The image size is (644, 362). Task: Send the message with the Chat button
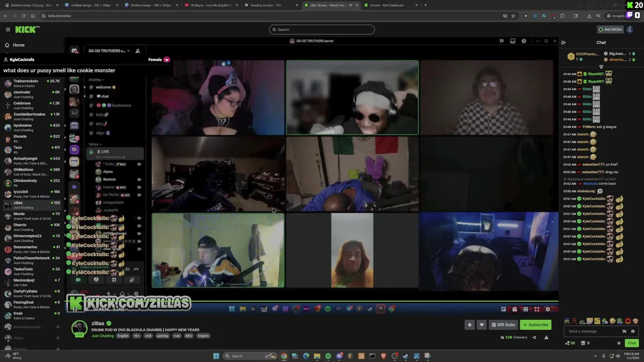pyautogui.click(x=631, y=343)
